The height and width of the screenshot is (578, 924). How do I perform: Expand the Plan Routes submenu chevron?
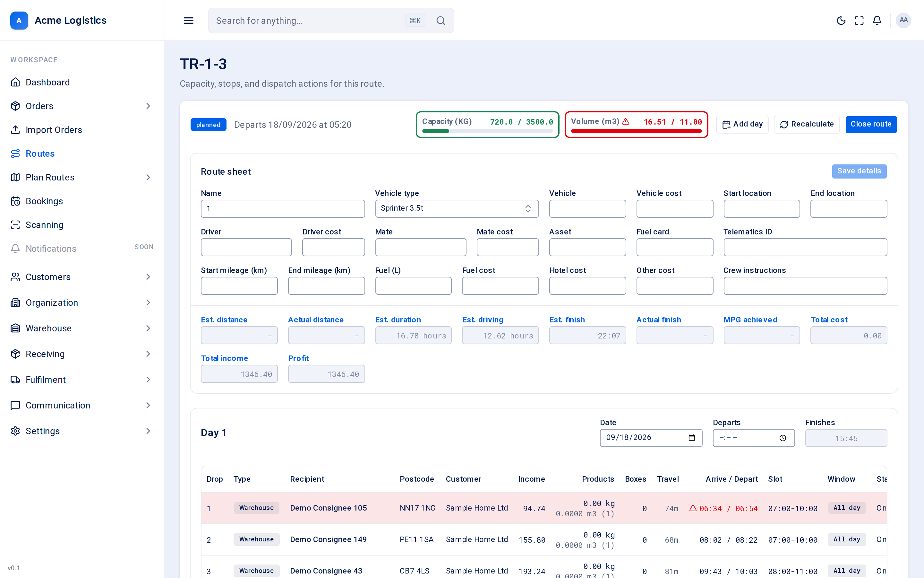coord(148,177)
